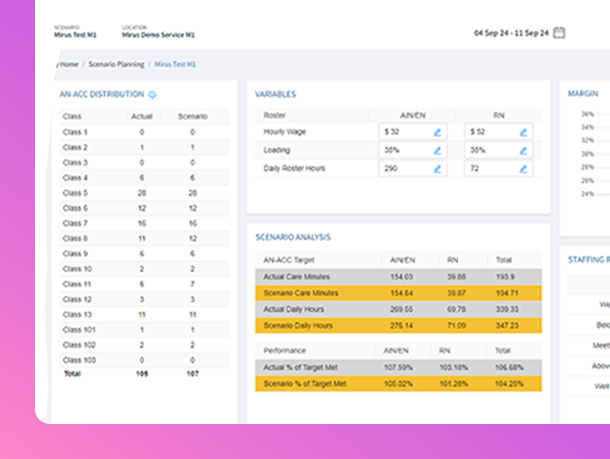Click the Actual Daily Hours row label

click(x=294, y=309)
